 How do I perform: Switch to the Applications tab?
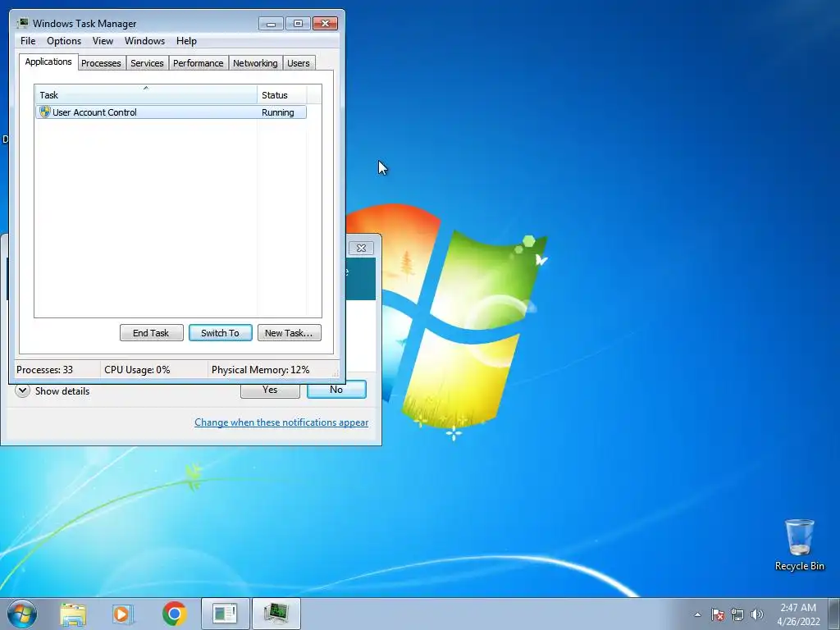point(48,62)
